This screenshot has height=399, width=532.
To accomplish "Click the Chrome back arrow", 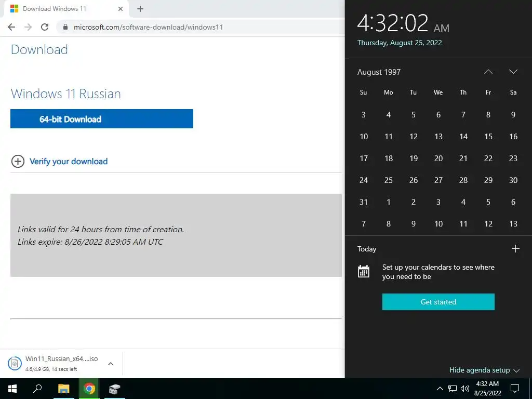I will pyautogui.click(x=11, y=27).
